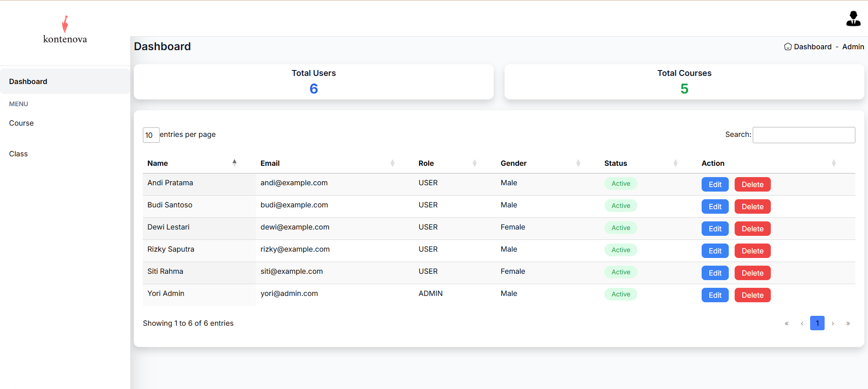The height and width of the screenshot is (389, 868).
Task: Select Dashboard in the sidebar
Action: click(28, 82)
